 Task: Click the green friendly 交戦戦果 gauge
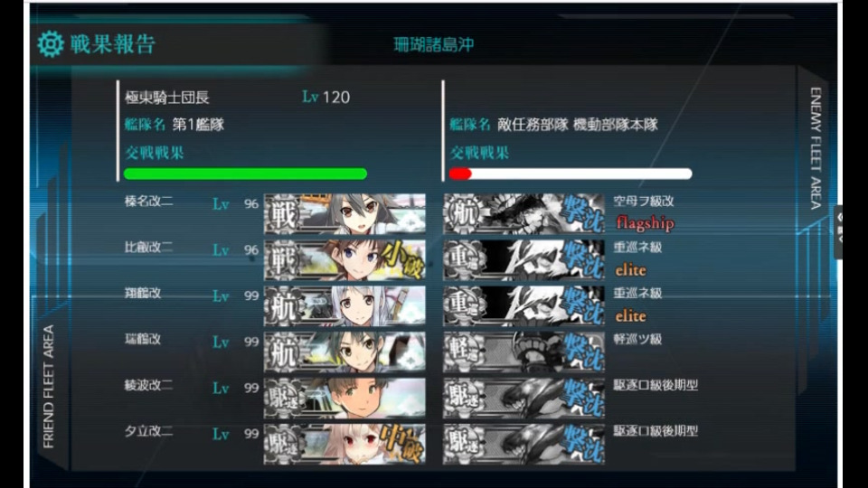tap(245, 174)
